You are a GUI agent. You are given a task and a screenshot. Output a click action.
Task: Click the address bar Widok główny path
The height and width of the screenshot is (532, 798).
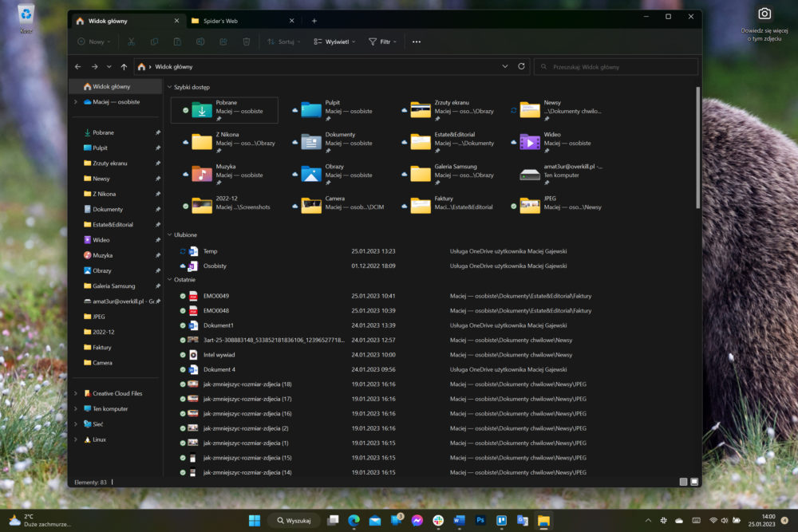331,67
